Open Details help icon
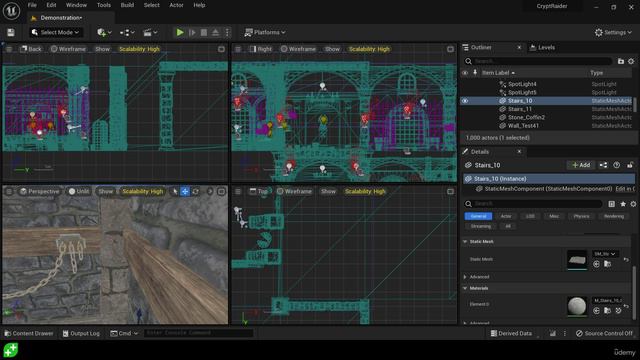The height and width of the screenshot is (360, 640). (617, 165)
